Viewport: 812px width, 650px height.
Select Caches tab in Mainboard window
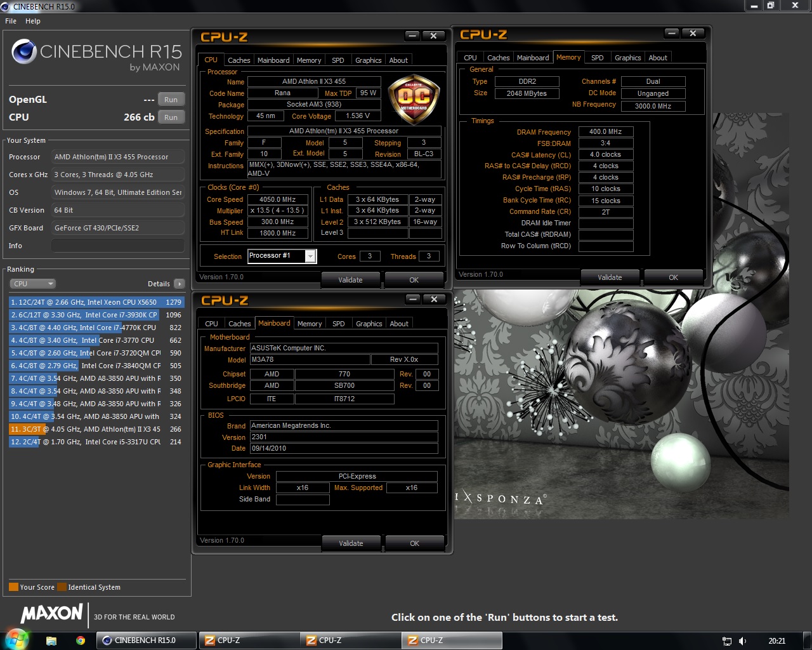point(240,324)
